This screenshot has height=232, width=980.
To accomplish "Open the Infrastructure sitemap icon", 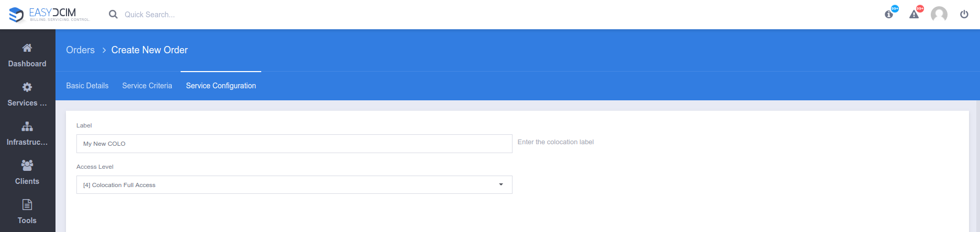I will [27, 126].
